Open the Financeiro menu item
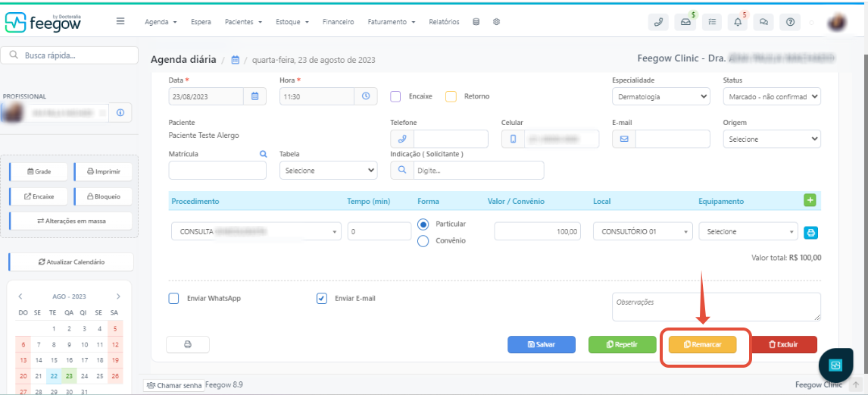This screenshot has width=868, height=395. [338, 22]
